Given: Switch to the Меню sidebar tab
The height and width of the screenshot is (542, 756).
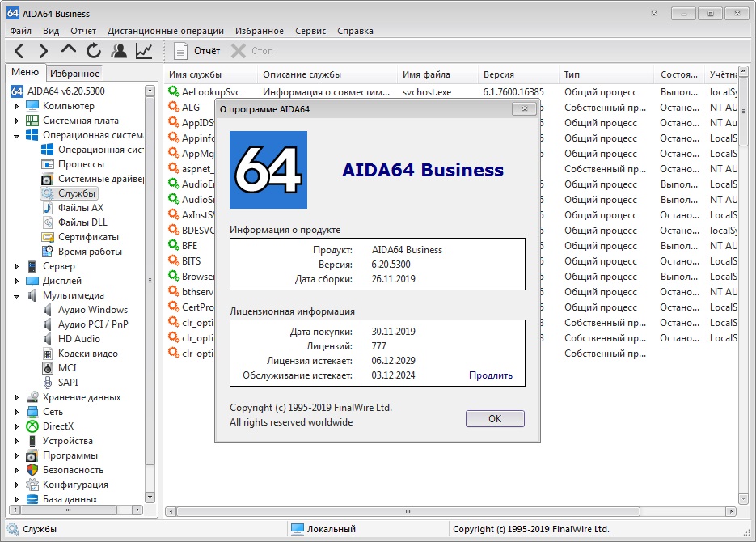Looking at the screenshot, I should click(x=25, y=72).
